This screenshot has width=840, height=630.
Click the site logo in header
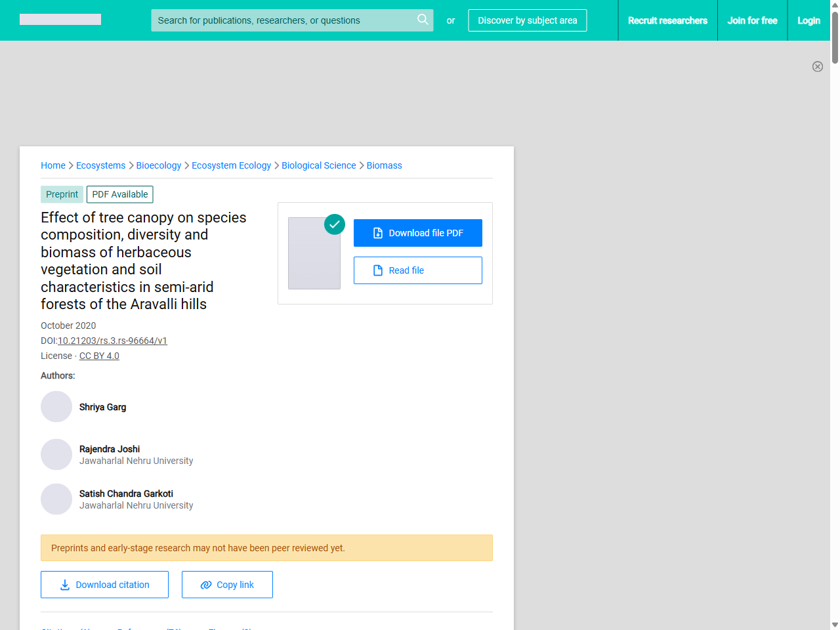pos(60,20)
